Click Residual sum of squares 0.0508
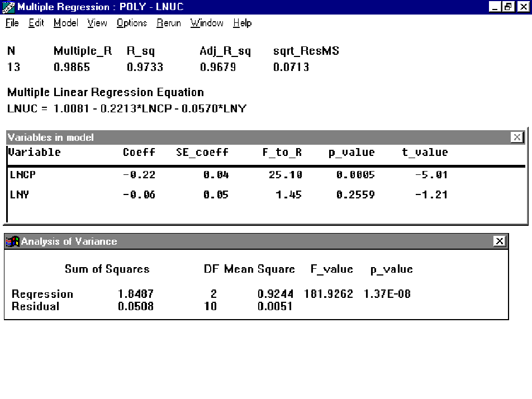 coord(136,306)
